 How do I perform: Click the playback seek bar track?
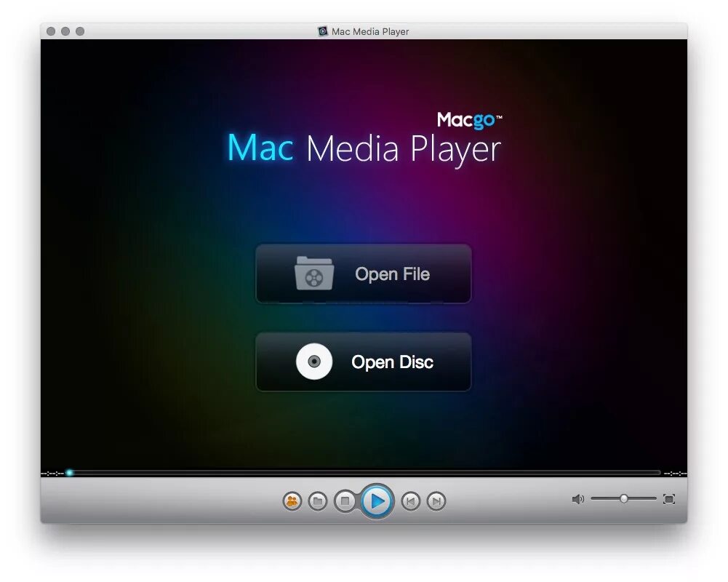point(364,473)
